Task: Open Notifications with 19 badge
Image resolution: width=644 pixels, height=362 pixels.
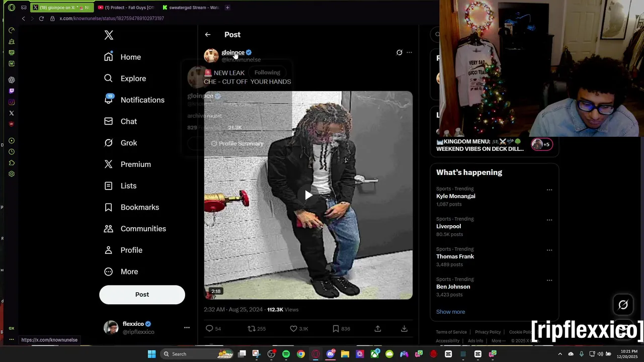Action: tap(134, 100)
